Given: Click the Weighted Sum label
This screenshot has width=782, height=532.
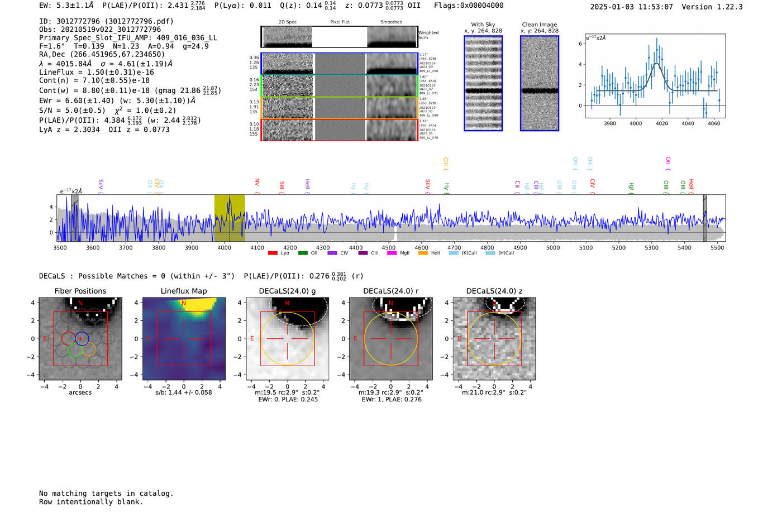Looking at the screenshot, I should pos(428,35).
